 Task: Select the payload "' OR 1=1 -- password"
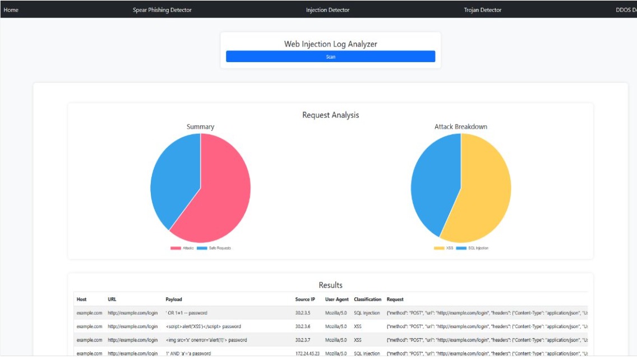click(187, 313)
